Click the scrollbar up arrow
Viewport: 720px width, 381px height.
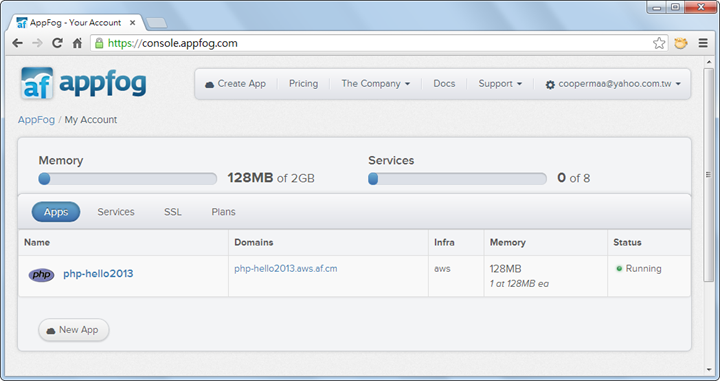pyautogui.click(x=708, y=62)
